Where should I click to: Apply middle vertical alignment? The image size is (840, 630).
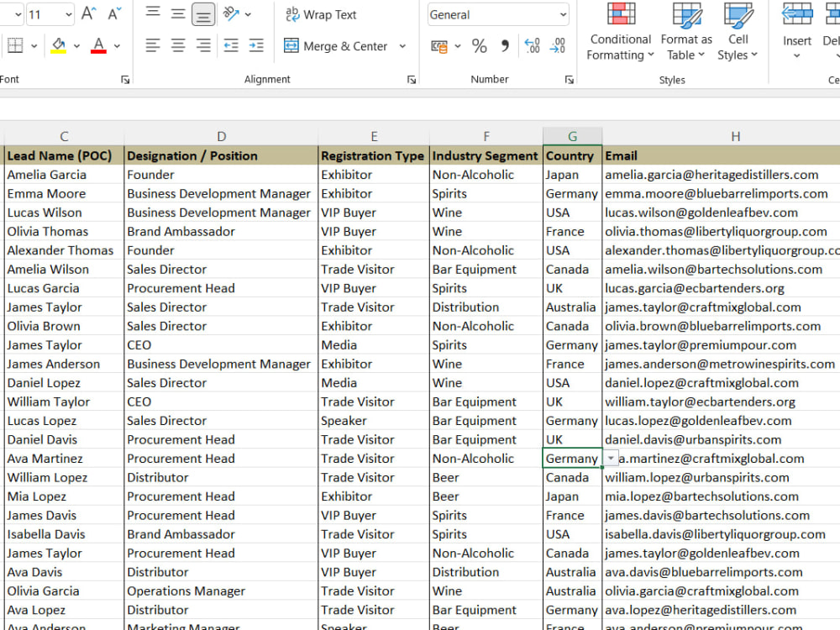tap(178, 14)
